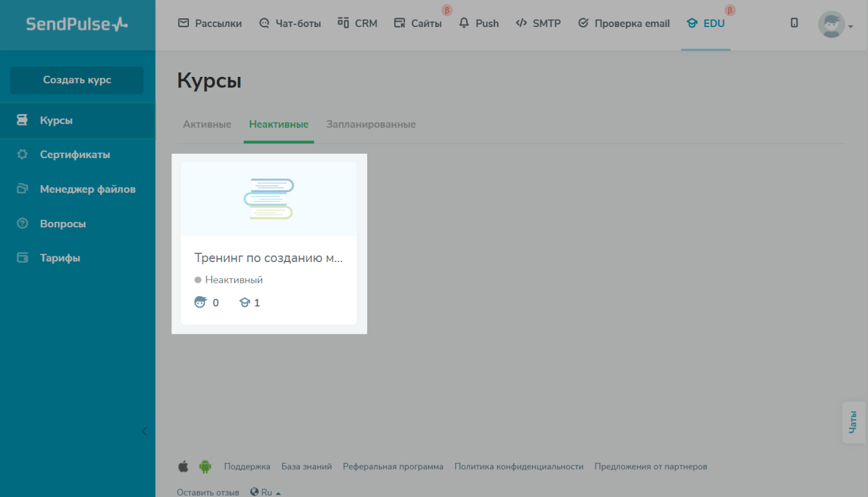
Task: Click the students count icon on course card
Action: [x=200, y=302]
